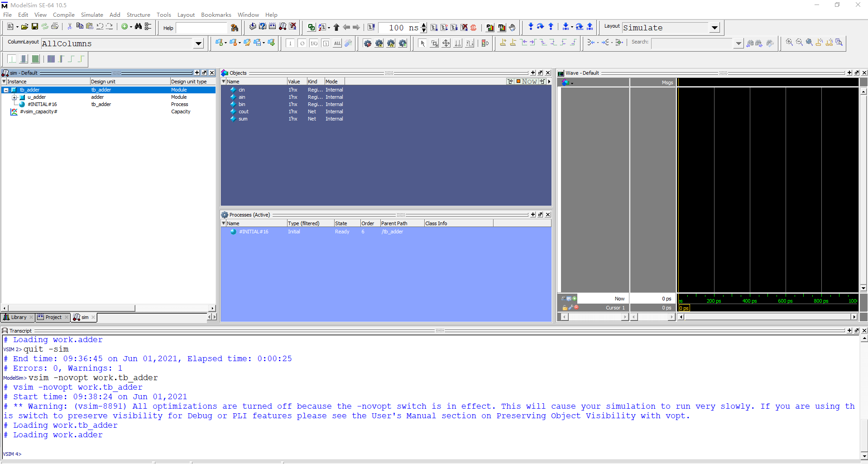Toggle dock/undock of the Objects pane

540,73
